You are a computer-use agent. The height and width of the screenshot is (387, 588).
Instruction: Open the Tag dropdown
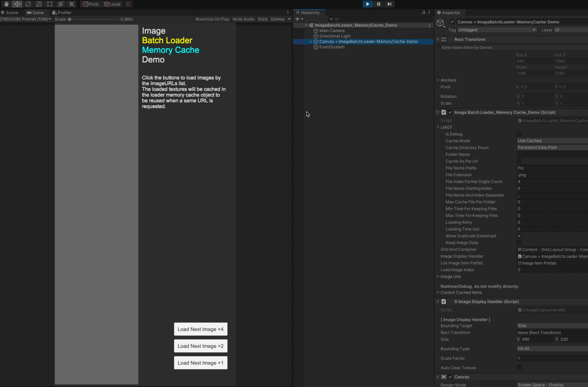point(497,30)
